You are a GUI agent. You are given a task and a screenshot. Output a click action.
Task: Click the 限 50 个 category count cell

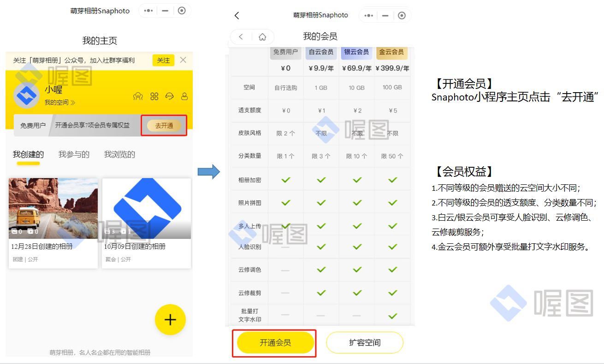392,156
